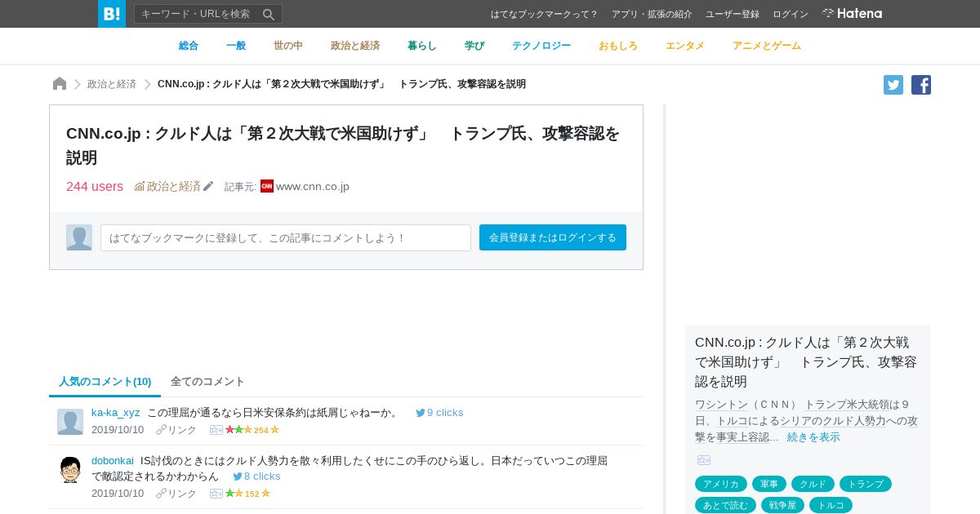Click the default avatar beside comment box
This screenshot has height=514, width=980.
[x=79, y=237]
